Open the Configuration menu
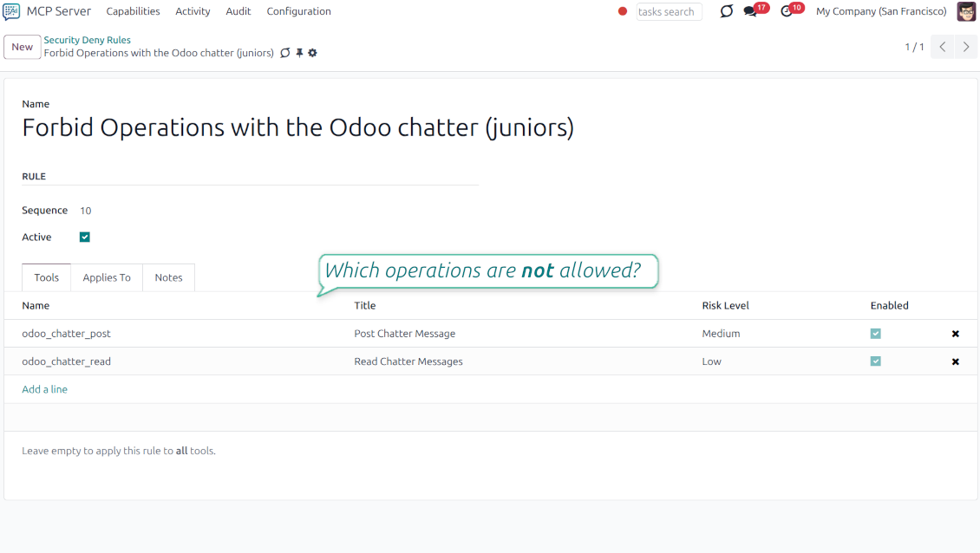980x553 pixels. (x=298, y=11)
